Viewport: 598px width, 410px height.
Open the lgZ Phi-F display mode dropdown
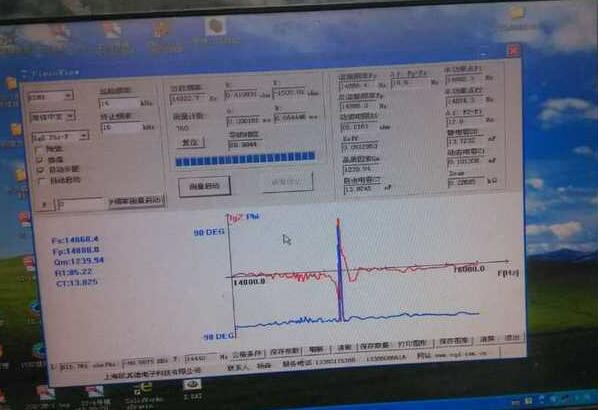[61, 136]
